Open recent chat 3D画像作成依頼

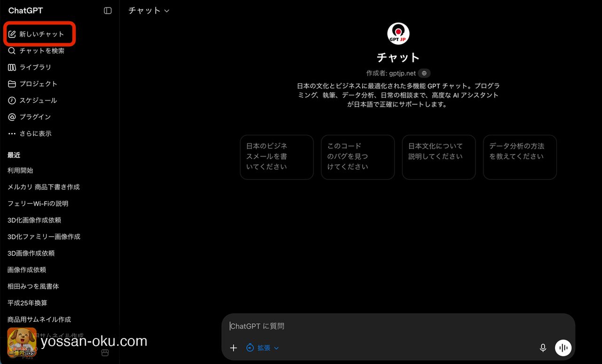coord(31,253)
